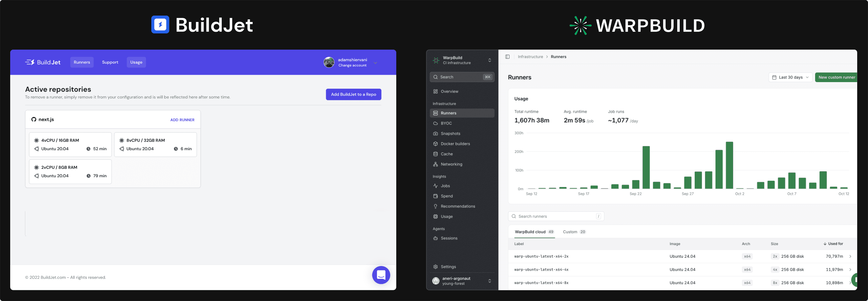Switch to WarpBuild cloud tab
This screenshot has height=301, width=868.
(x=534, y=232)
